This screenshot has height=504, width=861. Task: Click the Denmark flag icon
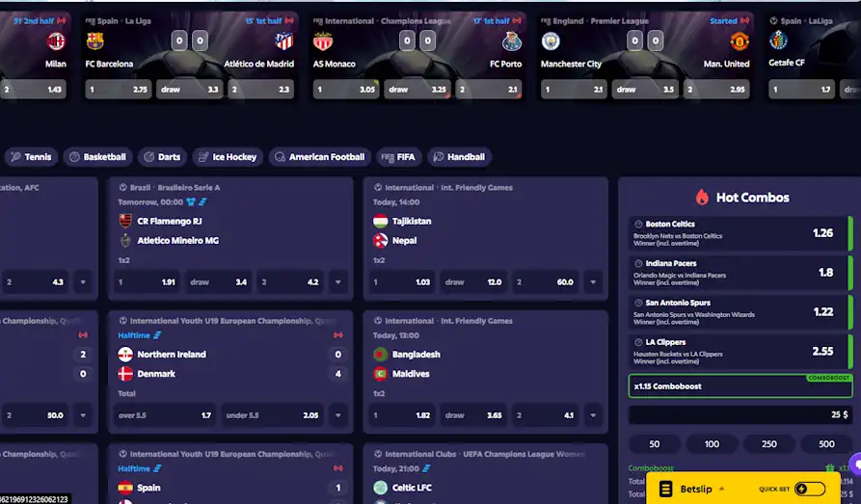click(125, 373)
